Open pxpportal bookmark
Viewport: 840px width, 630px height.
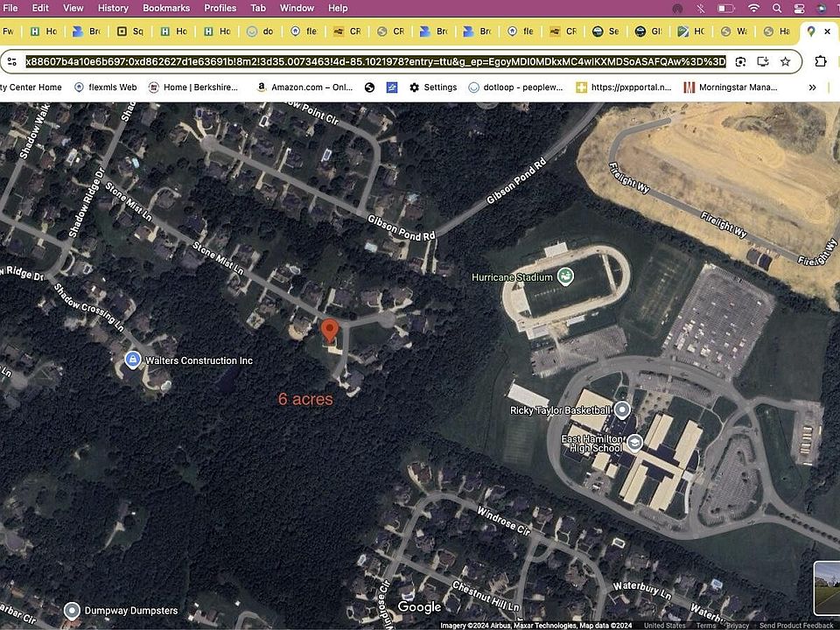click(624, 87)
